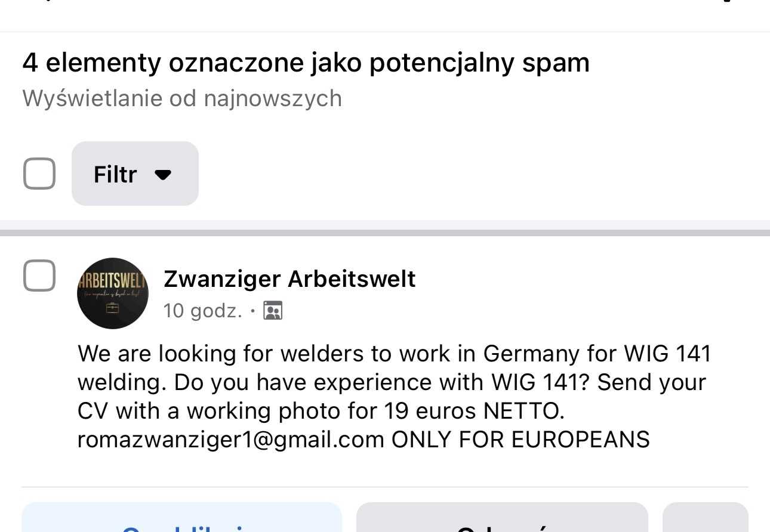
Task: Open the Zwanziger Arbeitswelt author name
Action: click(x=289, y=279)
